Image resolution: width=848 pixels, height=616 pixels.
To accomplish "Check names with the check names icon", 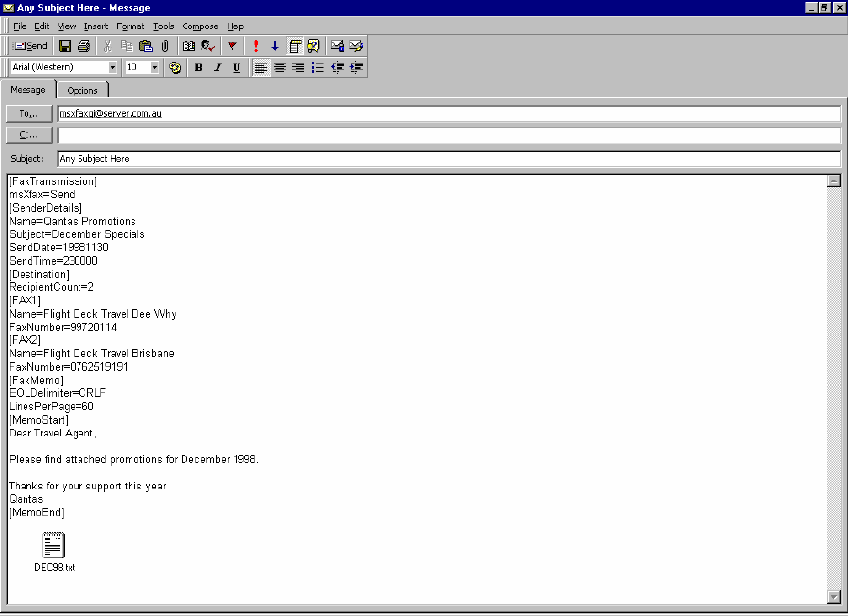I will (208, 46).
